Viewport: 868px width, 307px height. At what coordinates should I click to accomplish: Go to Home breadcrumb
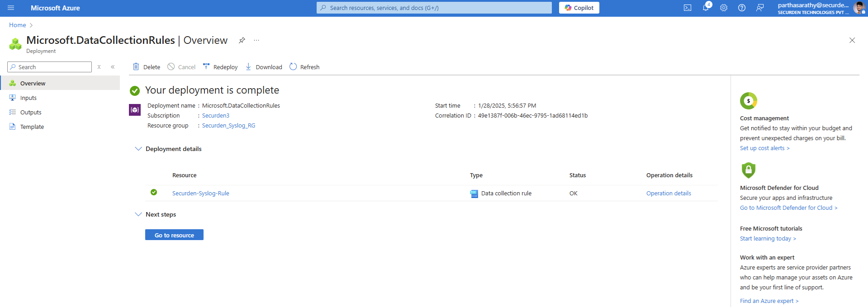18,25
